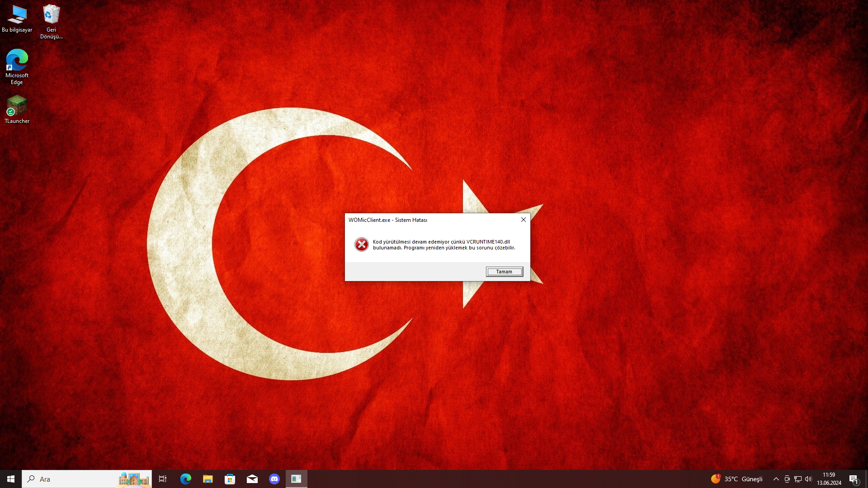Viewport: 868px width, 488px height.
Task: Open the 35°C Güneşli weather widget
Action: click(737, 479)
